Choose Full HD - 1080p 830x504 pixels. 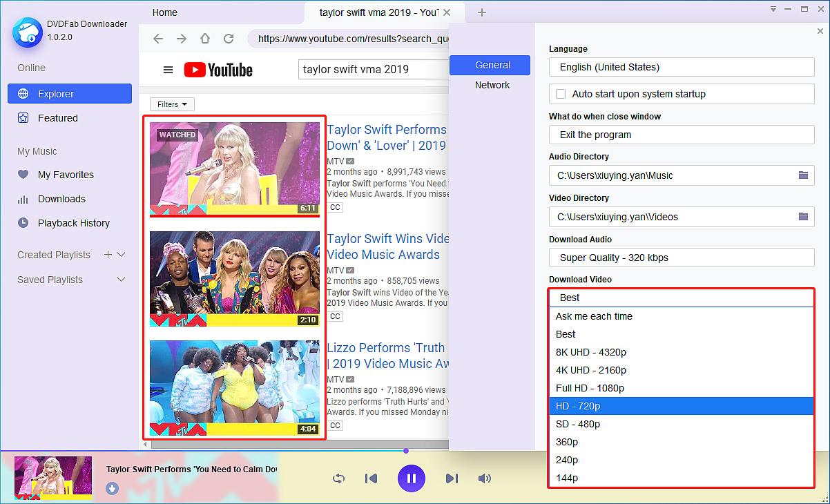coord(682,388)
